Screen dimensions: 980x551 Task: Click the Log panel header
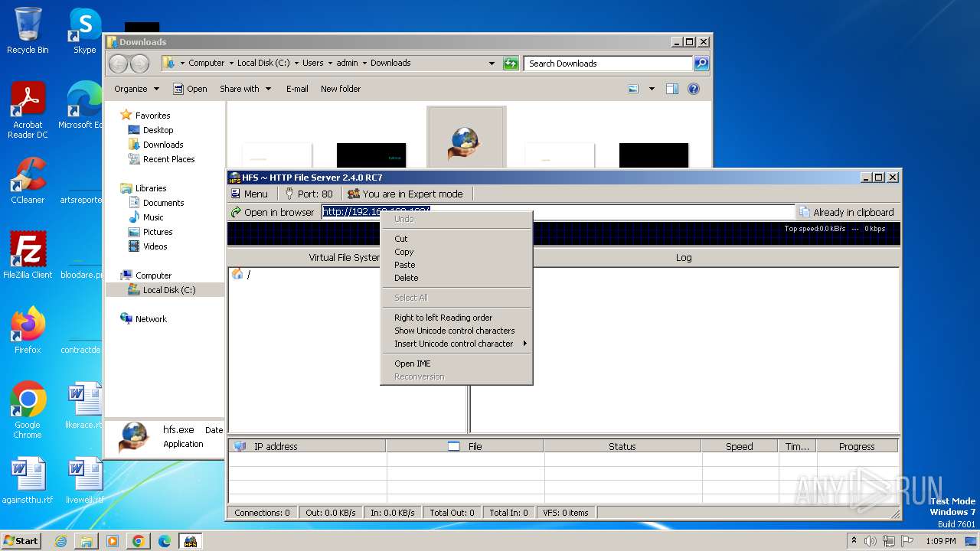(x=684, y=257)
